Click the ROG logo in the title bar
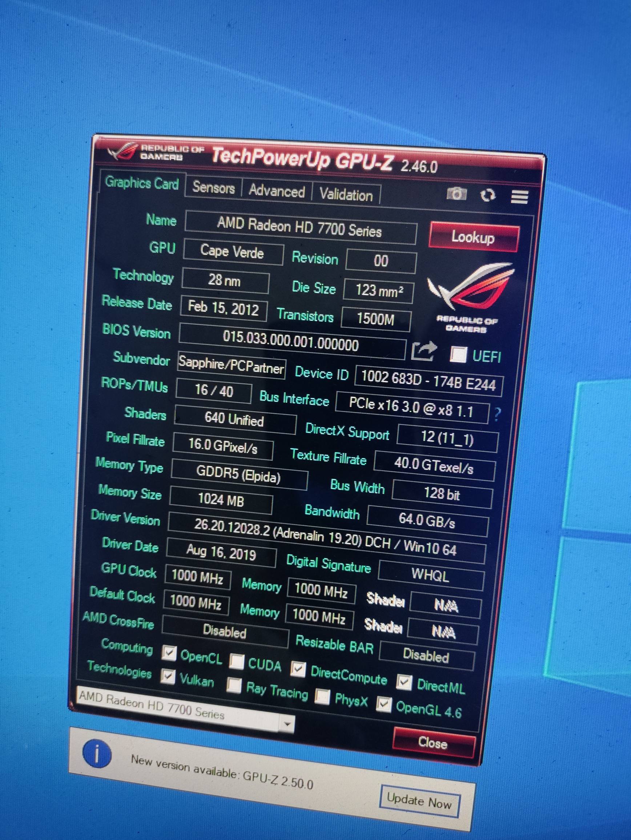This screenshot has width=631, height=840. coord(123,151)
